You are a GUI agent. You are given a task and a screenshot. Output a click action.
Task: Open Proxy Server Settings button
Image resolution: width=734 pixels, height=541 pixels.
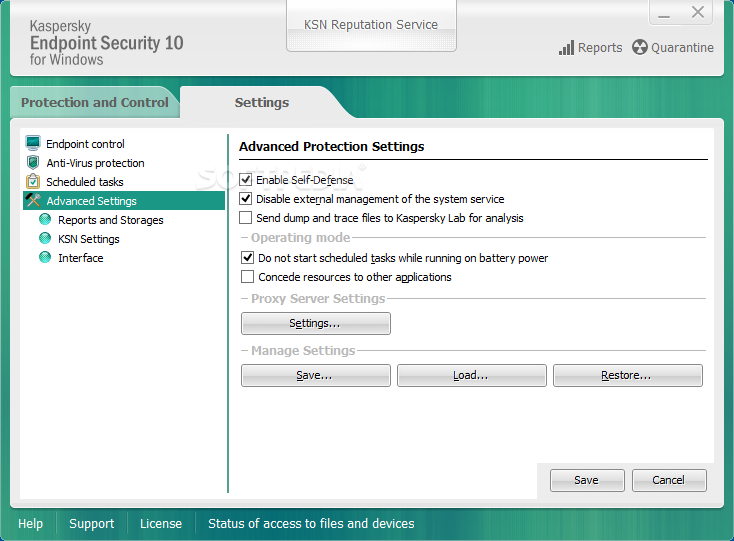316,323
